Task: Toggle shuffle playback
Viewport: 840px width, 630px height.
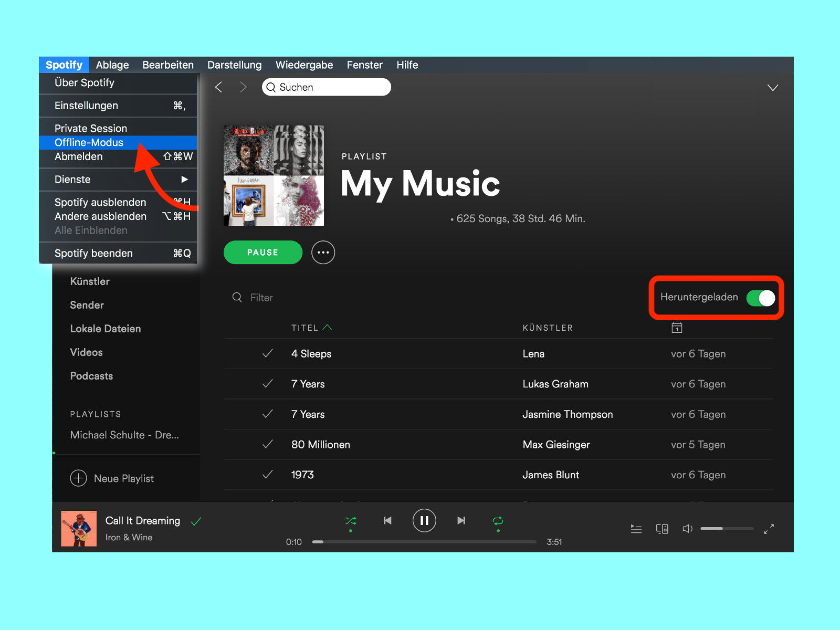Action: point(351,521)
